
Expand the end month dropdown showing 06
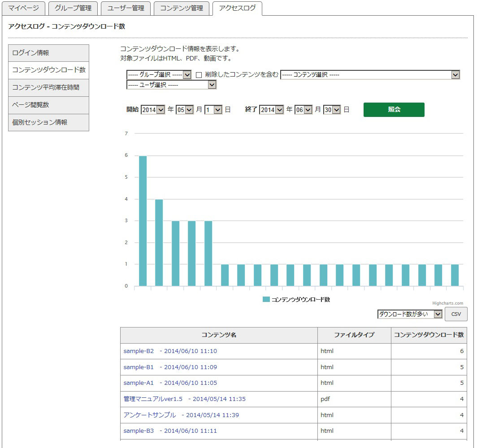click(x=304, y=110)
